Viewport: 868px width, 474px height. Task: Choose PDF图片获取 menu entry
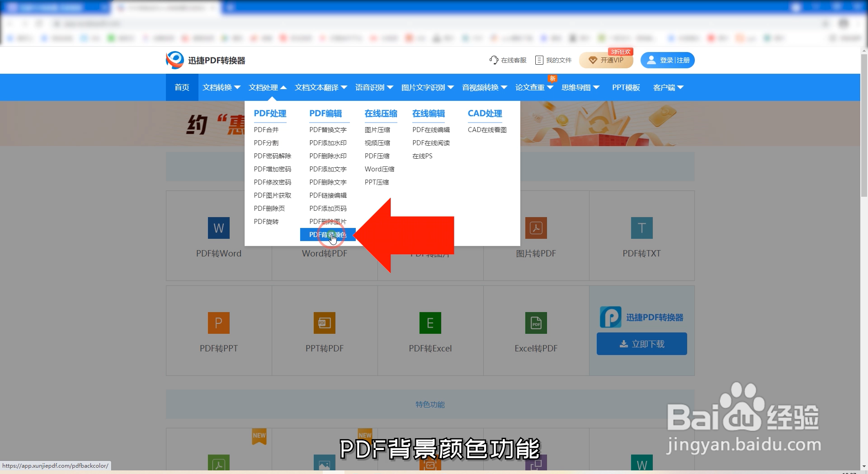click(273, 195)
